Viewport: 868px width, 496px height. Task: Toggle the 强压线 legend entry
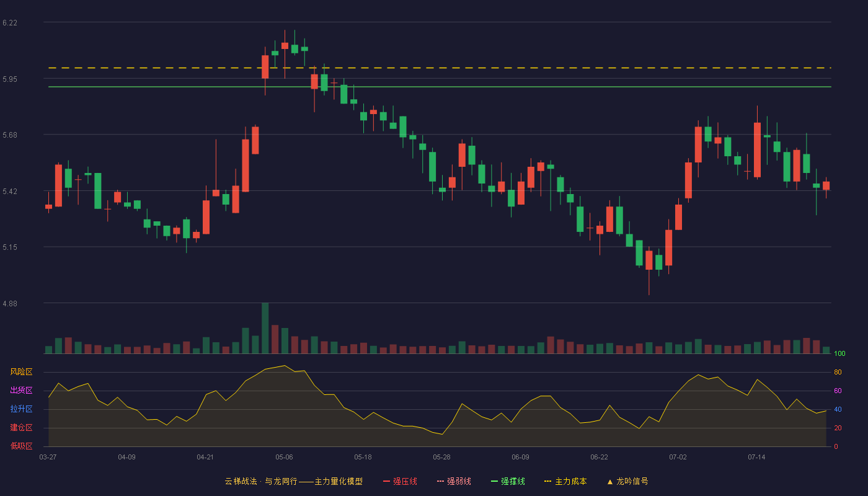(x=400, y=481)
